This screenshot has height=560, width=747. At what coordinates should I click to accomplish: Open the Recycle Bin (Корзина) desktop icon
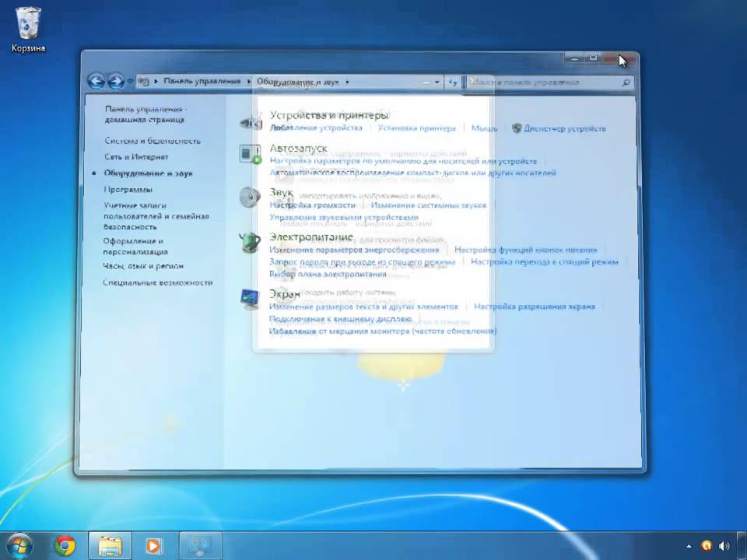tap(28, 29)
